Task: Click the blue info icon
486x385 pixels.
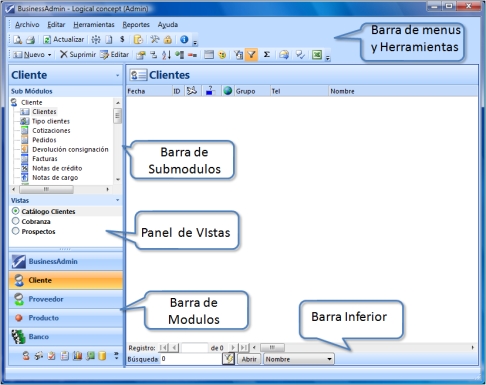Action: [x=184, y=39]
